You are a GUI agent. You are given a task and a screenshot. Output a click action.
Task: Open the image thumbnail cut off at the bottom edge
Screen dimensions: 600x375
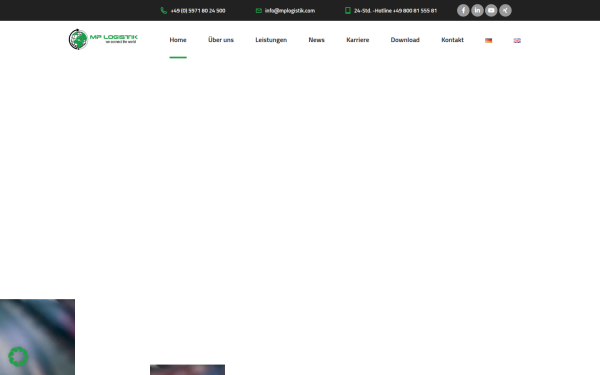pos(188,370)
